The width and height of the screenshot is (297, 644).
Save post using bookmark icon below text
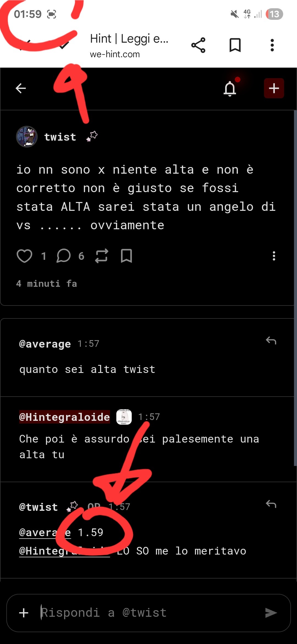[127, 256]
